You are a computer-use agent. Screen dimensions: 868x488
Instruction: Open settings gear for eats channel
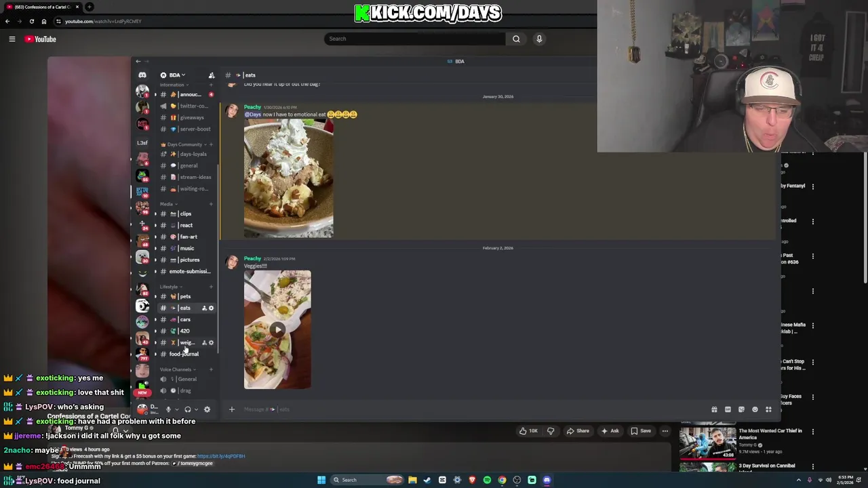211,308
